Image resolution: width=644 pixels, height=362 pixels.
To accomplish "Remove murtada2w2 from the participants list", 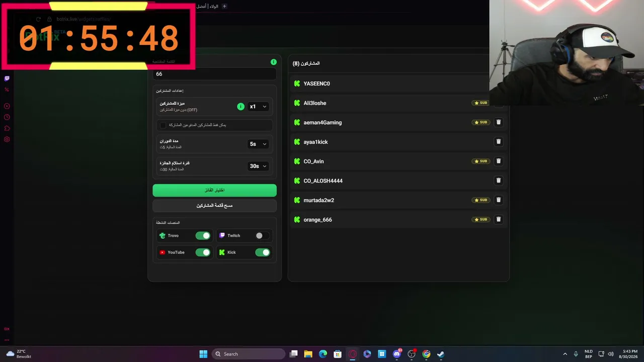I will (499, 200).
